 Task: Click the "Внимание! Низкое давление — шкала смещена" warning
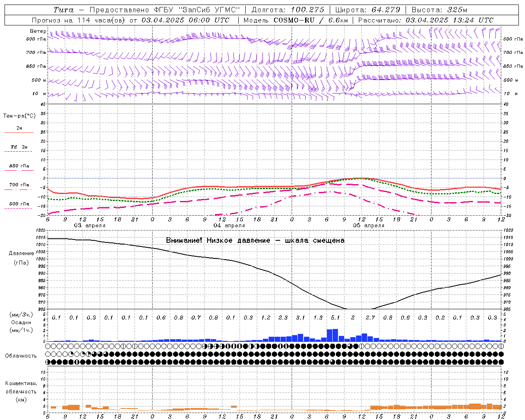coord(255,240)
